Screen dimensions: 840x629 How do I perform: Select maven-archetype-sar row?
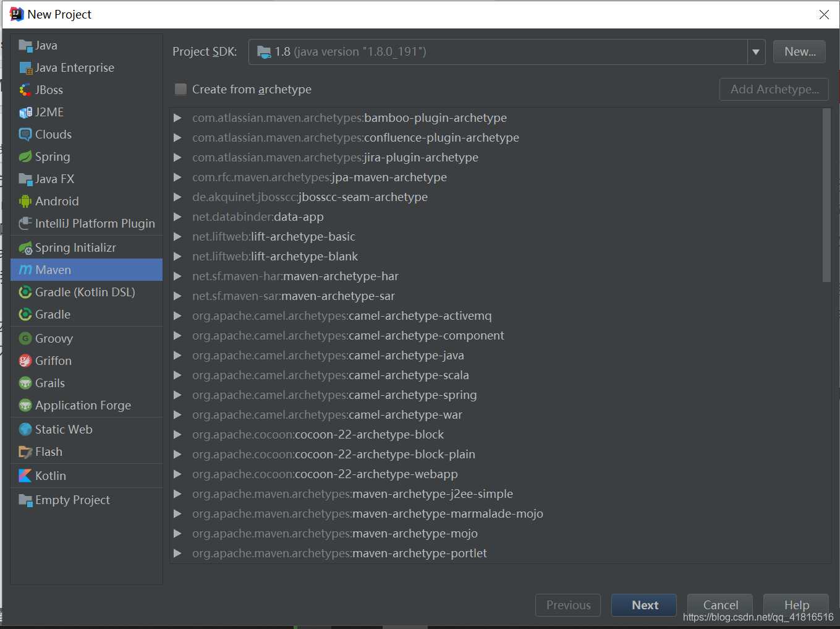tap(496, 296)
